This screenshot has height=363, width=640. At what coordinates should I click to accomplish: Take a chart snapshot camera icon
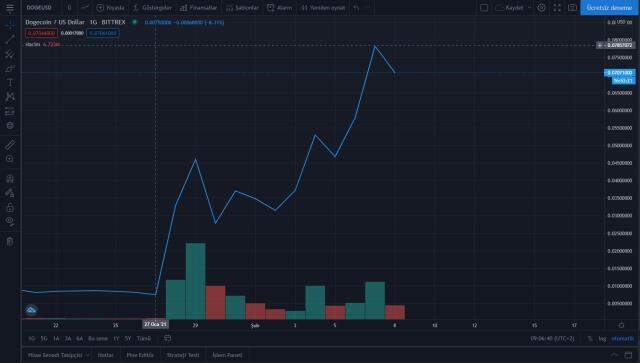click(572, 7)
